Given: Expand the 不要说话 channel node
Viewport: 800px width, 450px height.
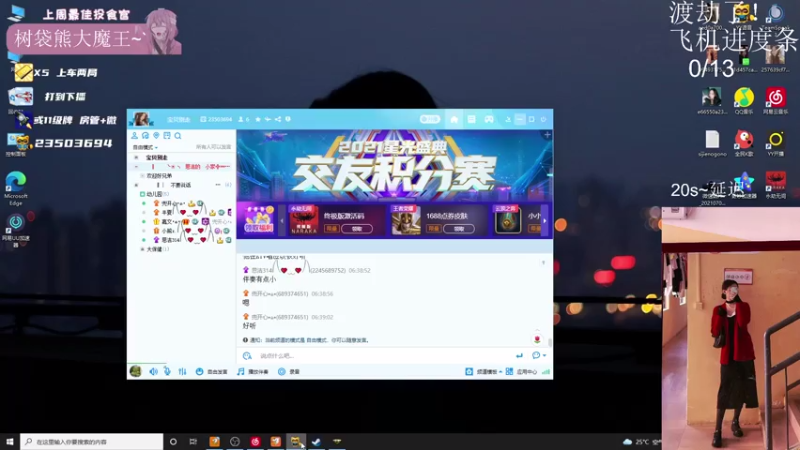Looking at the screenshot, I should click(136, 185).
